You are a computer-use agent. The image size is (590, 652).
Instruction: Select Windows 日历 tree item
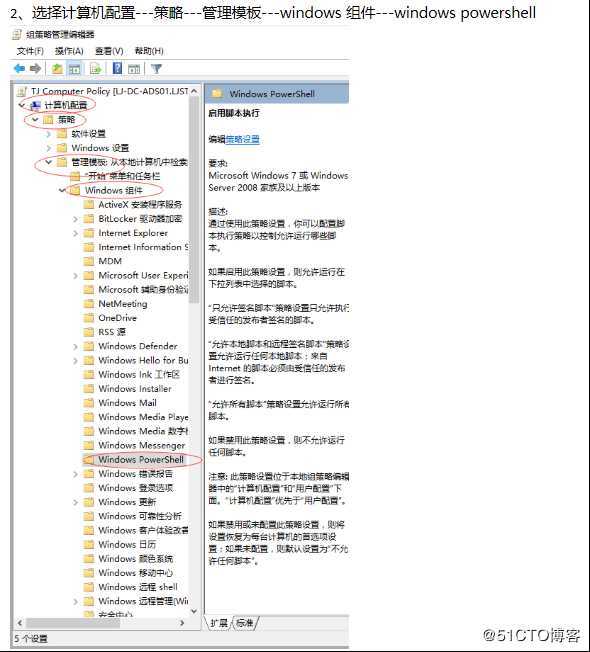coord(127,544)
